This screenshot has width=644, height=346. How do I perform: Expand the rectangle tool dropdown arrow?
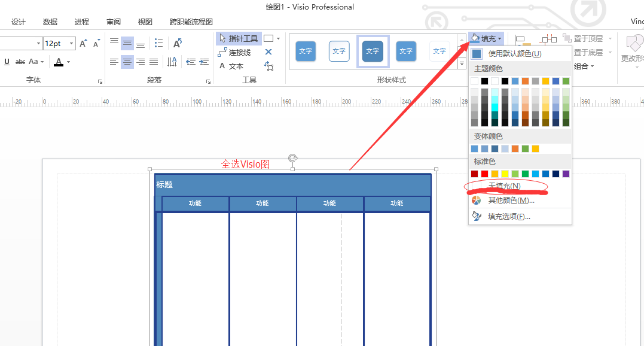(x=279, y=38)
